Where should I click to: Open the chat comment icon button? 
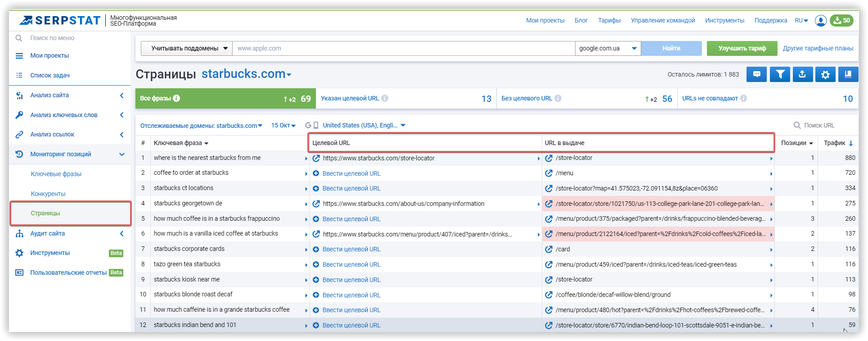pos(757,74)
